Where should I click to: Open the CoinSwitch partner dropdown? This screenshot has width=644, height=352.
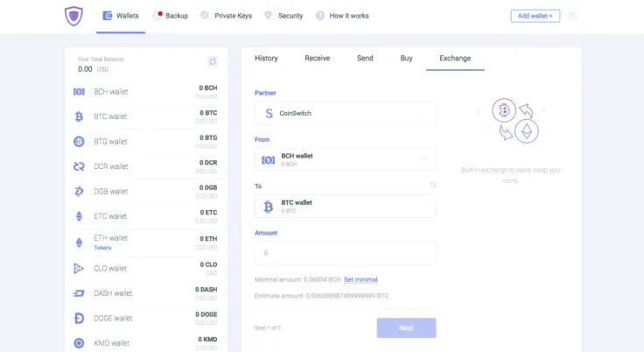coord(346,113)
